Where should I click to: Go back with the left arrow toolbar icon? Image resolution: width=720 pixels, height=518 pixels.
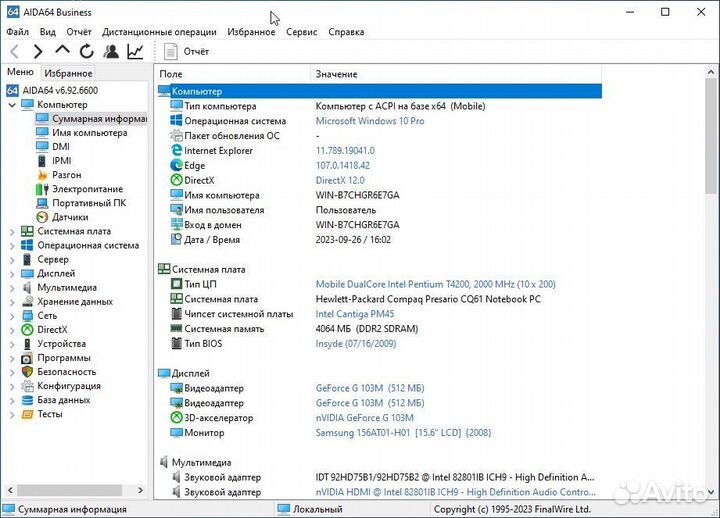click(x=14, y=51)
